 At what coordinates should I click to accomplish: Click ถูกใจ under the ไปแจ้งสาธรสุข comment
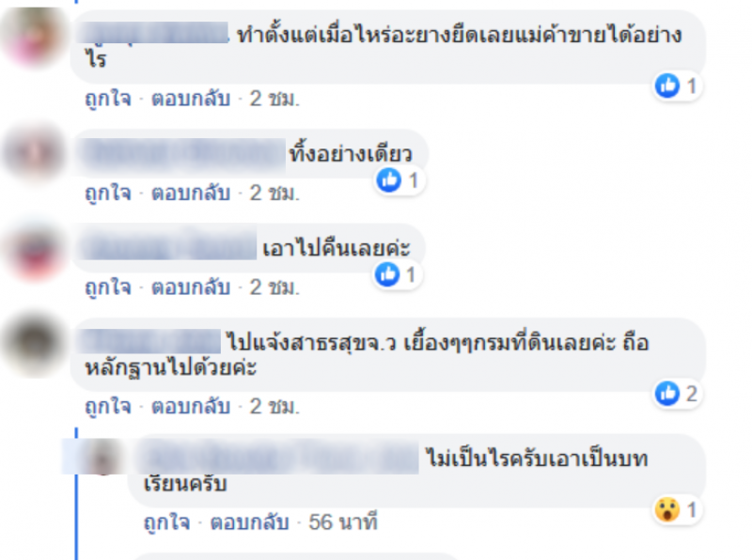click(x=108, y=407)
